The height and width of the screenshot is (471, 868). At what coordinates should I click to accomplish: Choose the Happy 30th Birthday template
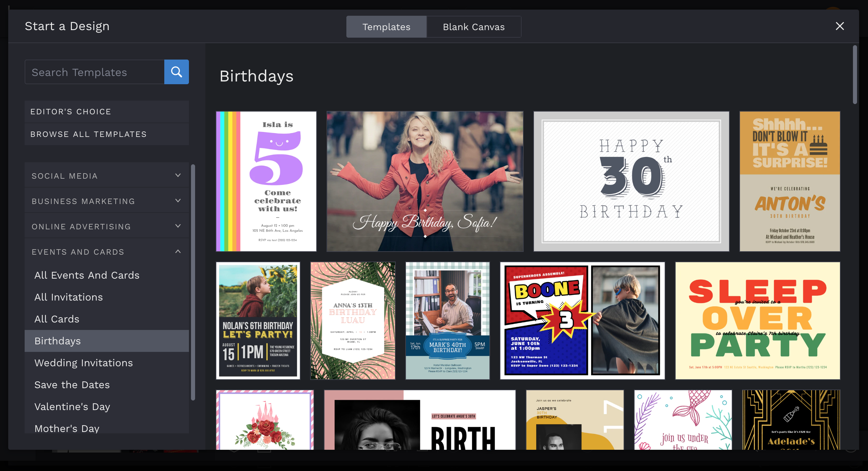631,181
